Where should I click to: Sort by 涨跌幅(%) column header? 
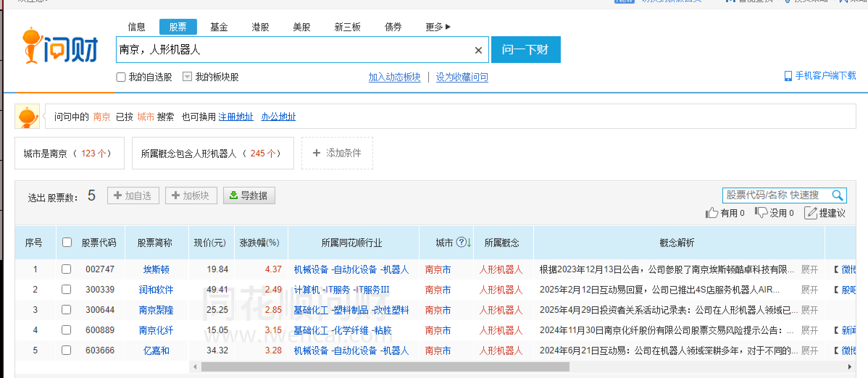[x=259, y=242]
